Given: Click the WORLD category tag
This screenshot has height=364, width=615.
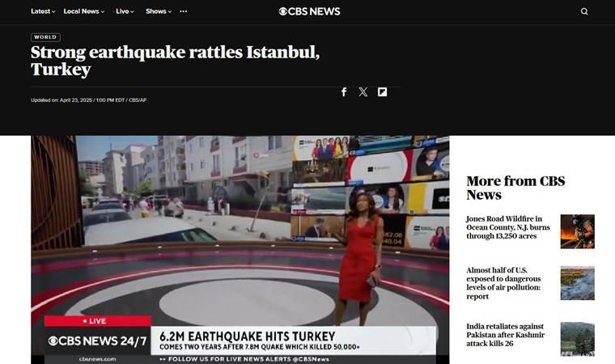Looking at the screenshot, I should point(45,37).
